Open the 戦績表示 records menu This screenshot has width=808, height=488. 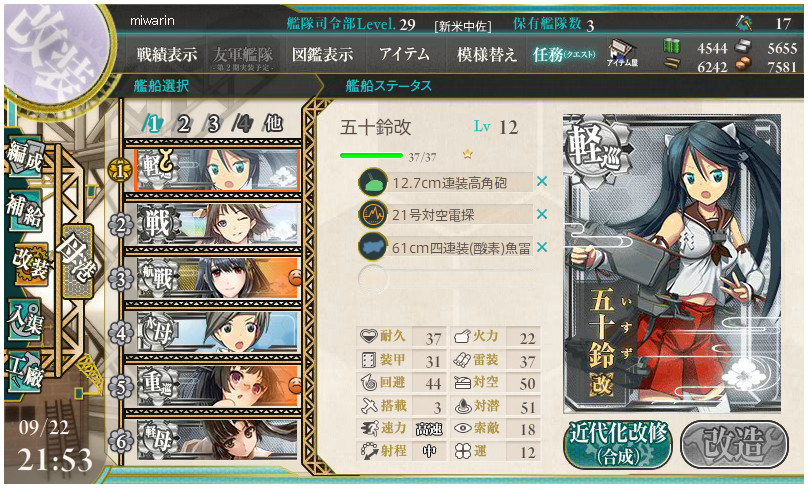pyautogui.click(x=166, y=55)
